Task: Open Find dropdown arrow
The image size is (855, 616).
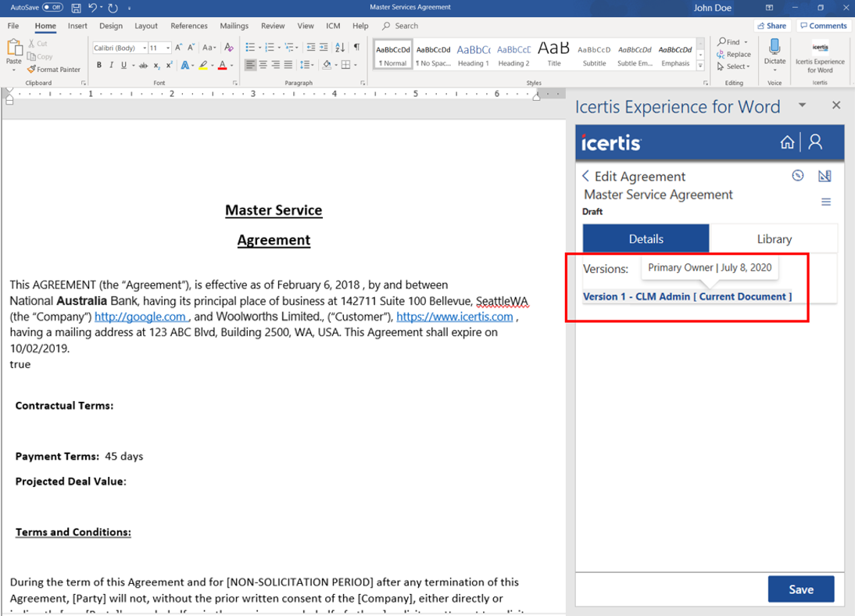Action: (746, 42)
